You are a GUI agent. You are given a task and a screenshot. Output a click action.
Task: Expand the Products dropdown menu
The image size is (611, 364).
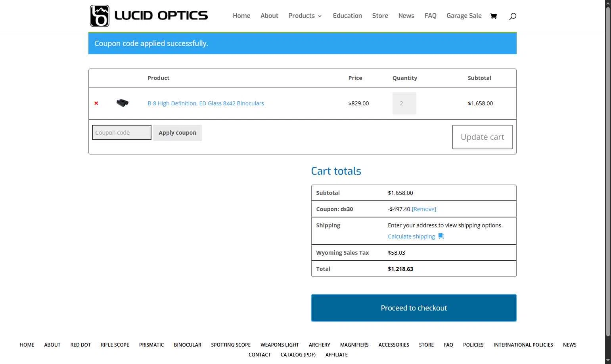tap(305, 16)
